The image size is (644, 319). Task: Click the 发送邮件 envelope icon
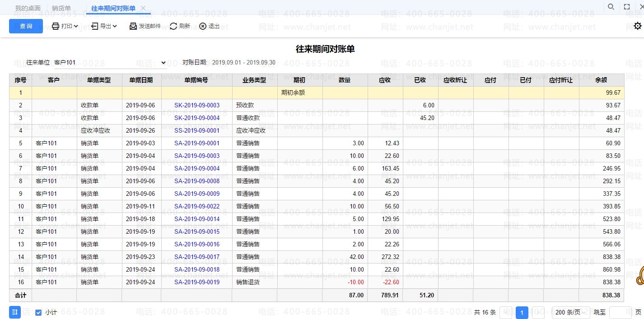tap(133, 26)
